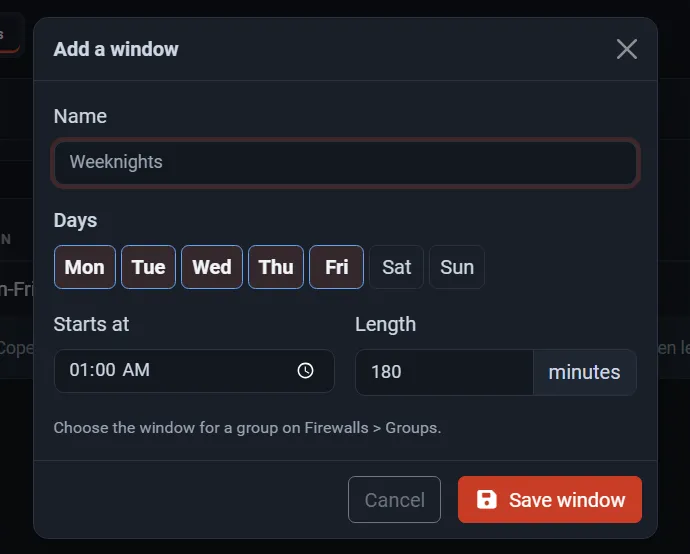Click the Save window button
Viewport: 690px width, 554px height.
coord(550,499)
